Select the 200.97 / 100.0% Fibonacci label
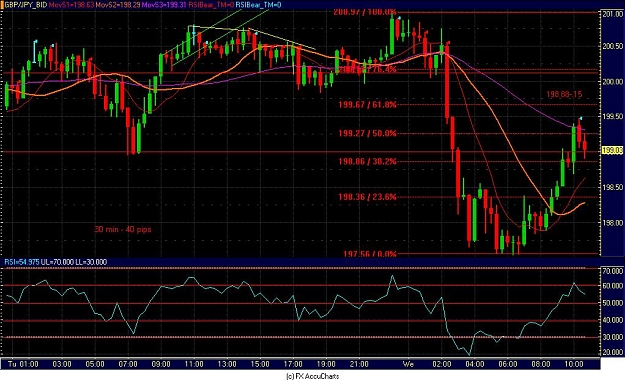The width and height of the screenshot is (625, 380). tap(365, 12)
